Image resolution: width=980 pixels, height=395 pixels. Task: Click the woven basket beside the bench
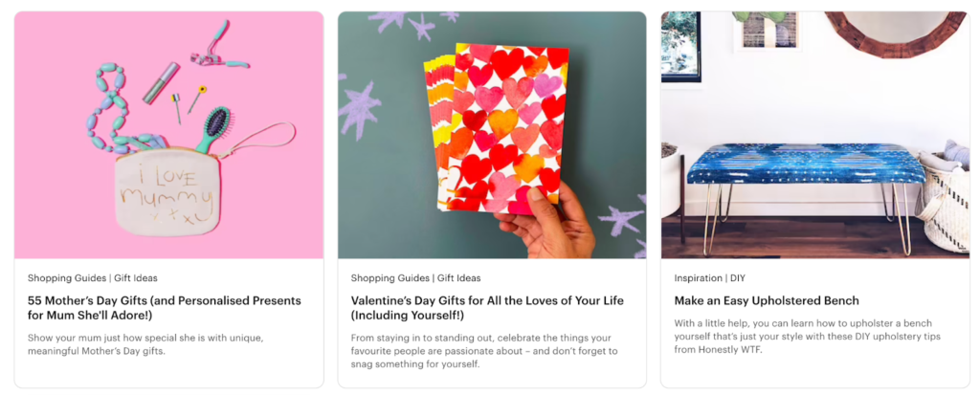946,203
